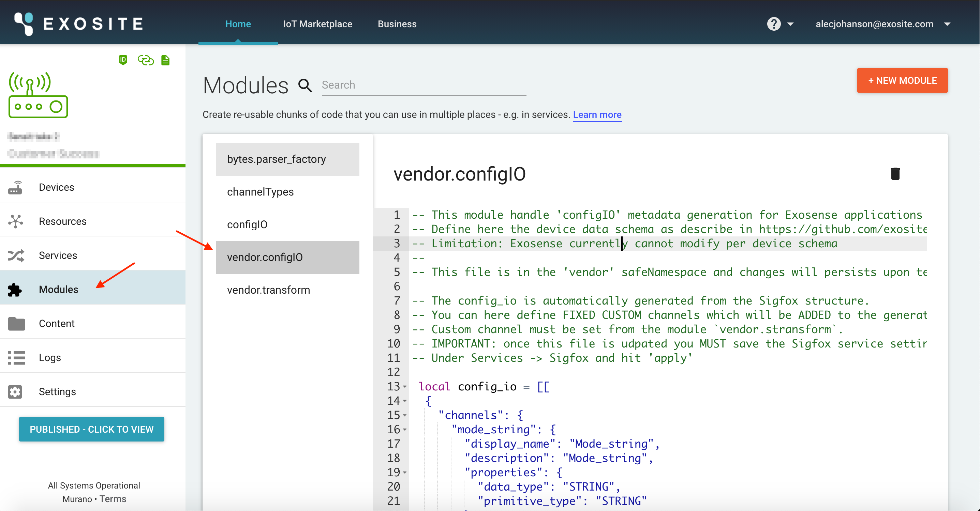980x511 pixels.
Task: Collapse the fold arrow on line 19
Action: click(x=405, y=473)
